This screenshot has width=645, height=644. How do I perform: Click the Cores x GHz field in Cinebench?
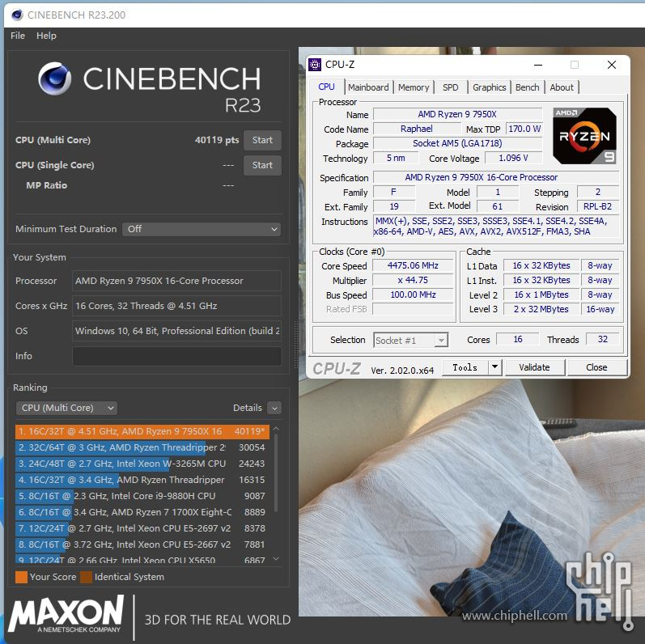[177, 306]
